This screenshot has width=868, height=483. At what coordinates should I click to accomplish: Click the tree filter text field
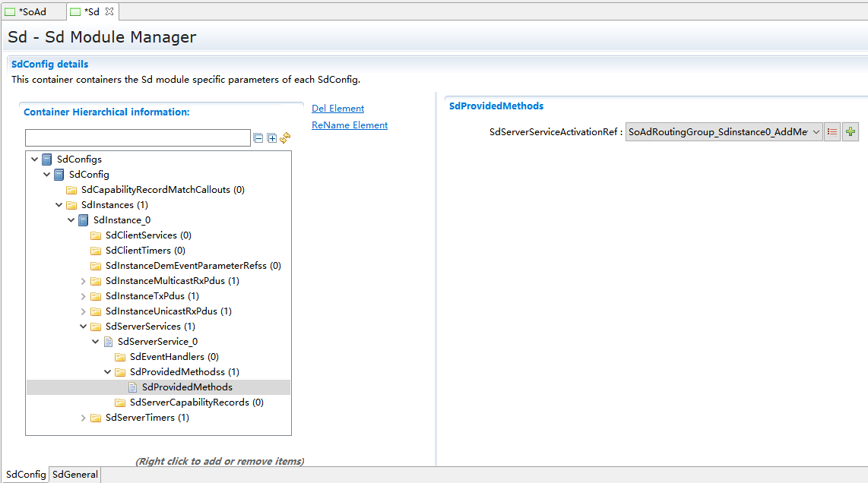pyautogui.click(x=138, y=138)
